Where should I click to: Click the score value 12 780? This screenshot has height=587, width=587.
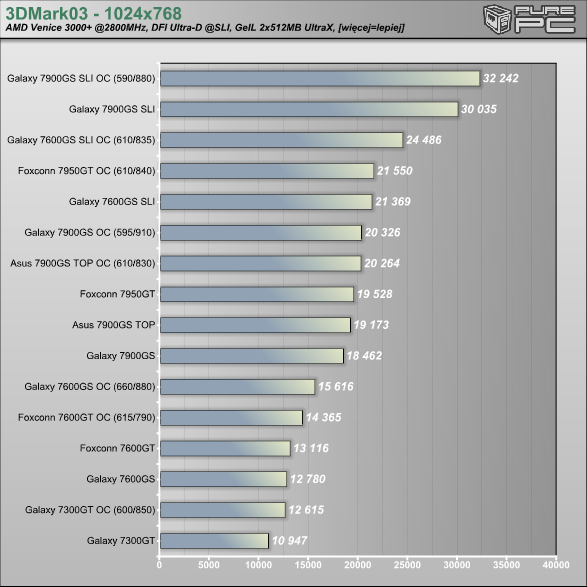tap(308, 479)
